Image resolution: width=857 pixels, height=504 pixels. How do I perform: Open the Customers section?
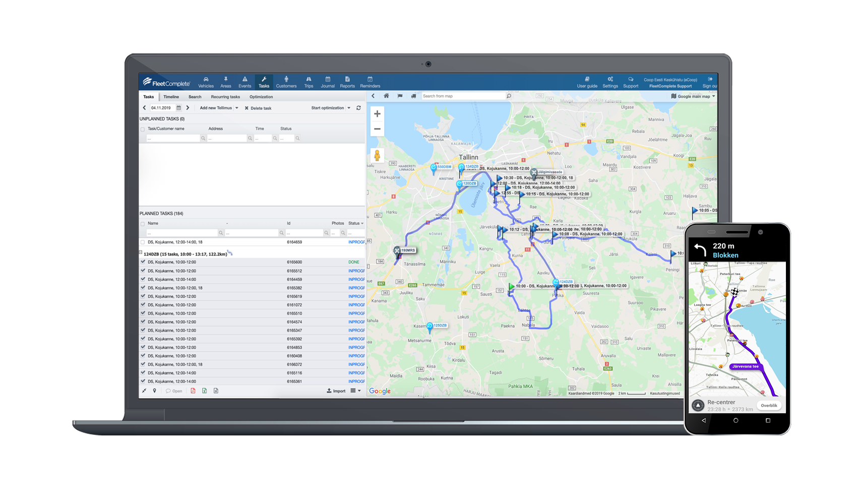[286, 82]
